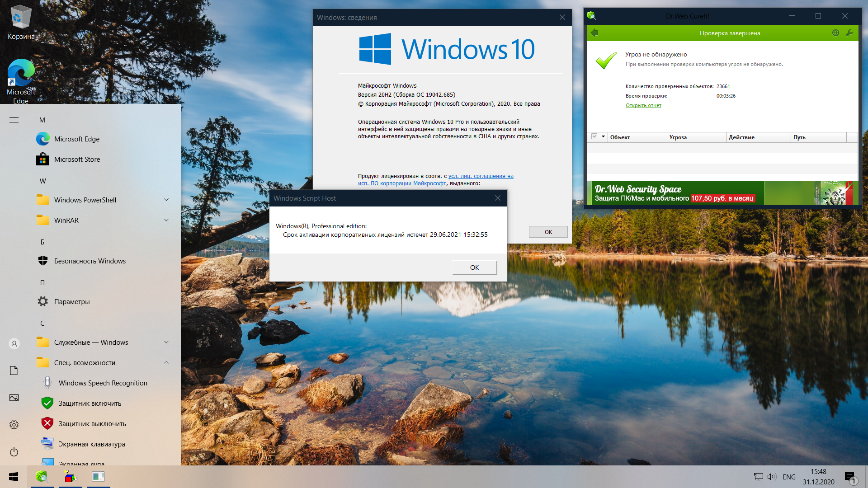Switch to the script host taskbar icon
The width and height of the screenshot is (868, 488).
click(x=71, y=477)
